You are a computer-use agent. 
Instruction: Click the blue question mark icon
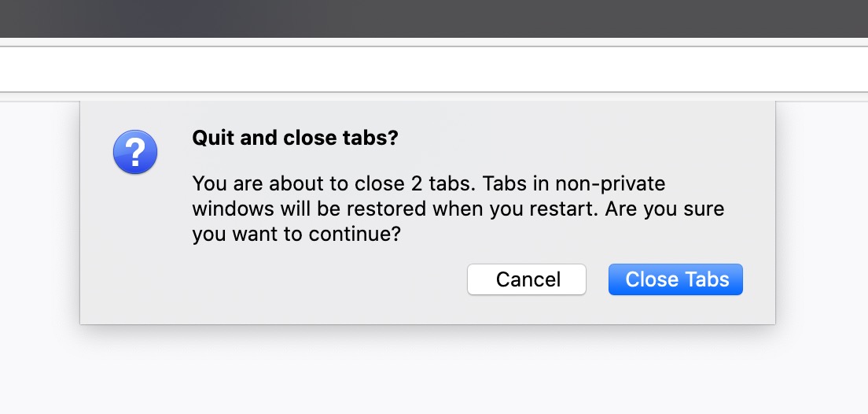click(x=135, y=152)
